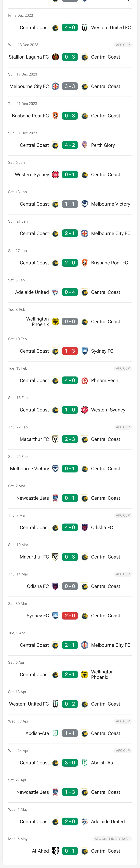Click the Newcastle Jets team name, 2 Mar

(x=33, y=498)
